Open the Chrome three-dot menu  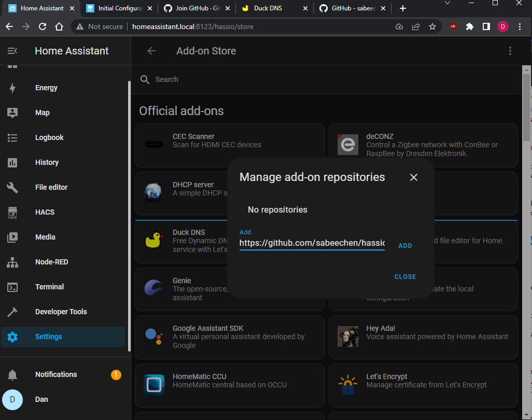[x=520, y=26]
